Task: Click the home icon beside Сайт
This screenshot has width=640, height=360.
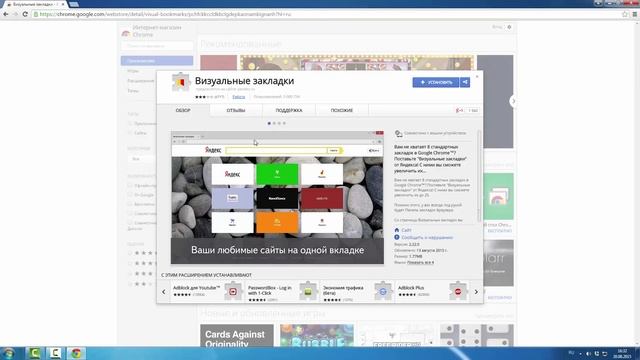Action: [396, 230]
